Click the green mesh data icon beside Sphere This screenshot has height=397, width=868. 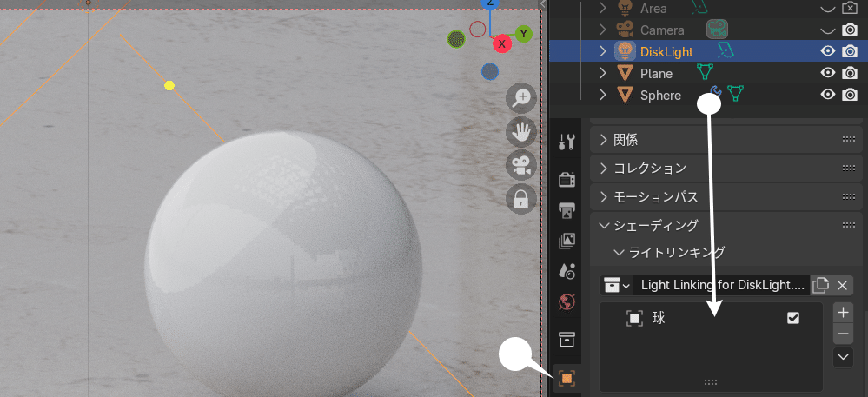point(735,94)
